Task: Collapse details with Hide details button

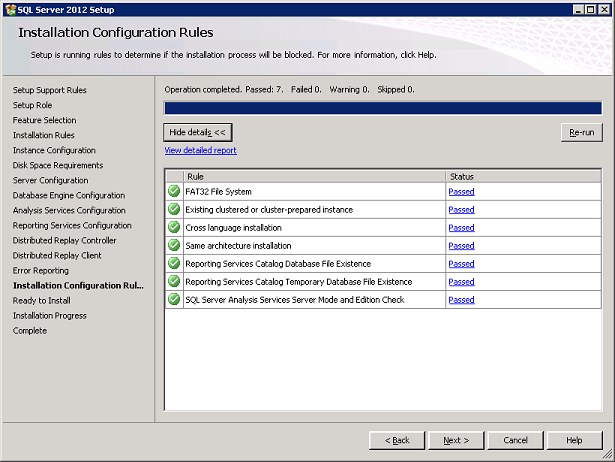Action: (x=198, y=132)
